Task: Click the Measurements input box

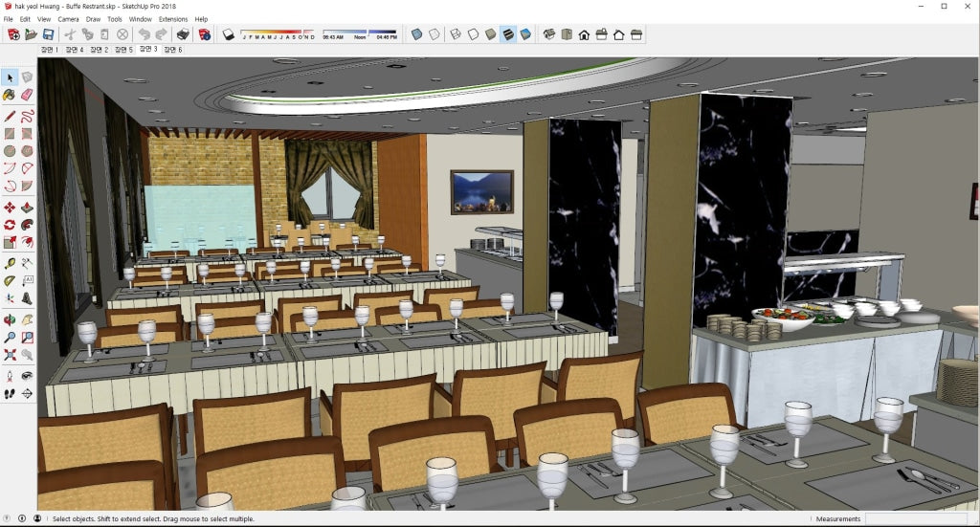Action: click(x=916, y=519)
